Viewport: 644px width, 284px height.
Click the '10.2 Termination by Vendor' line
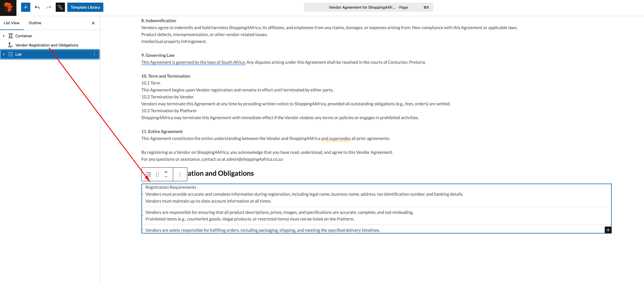click(167, 97)
